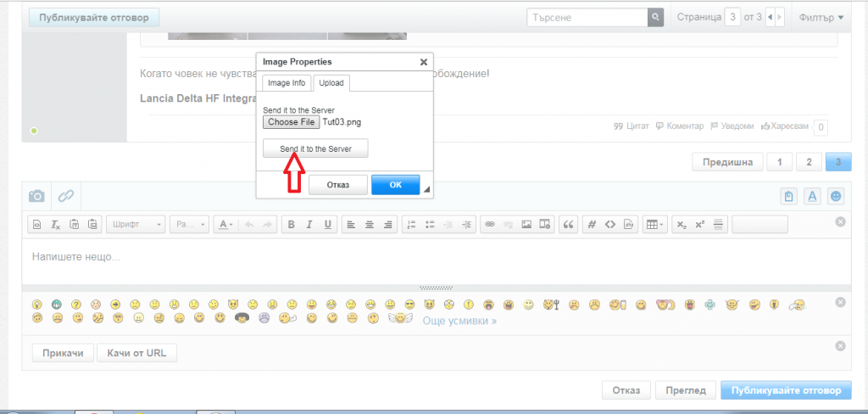The height and width of the screenshot is (414, 868).
Task: Click the quote block icon
Action: coord(568,225)
